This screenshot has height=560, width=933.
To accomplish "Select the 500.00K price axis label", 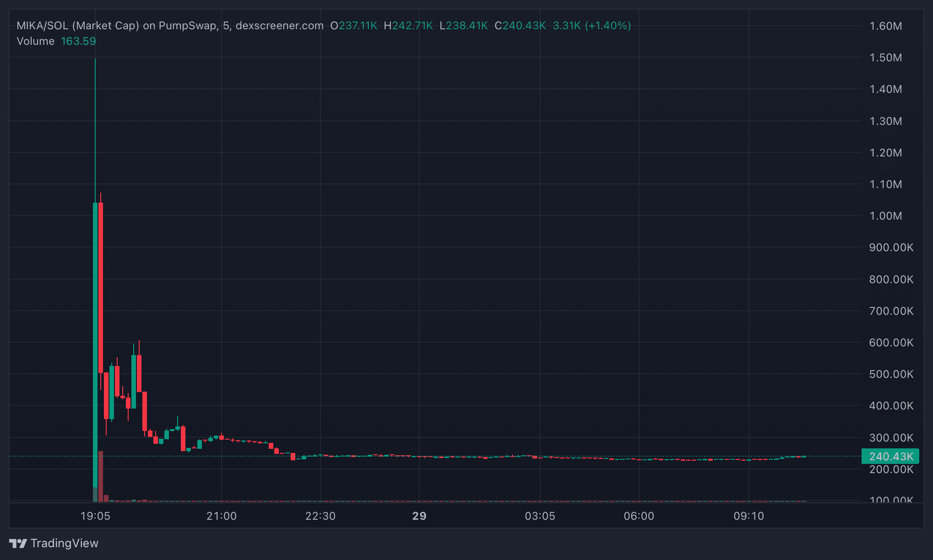I will pyautogui.click(x=891, y=374).
